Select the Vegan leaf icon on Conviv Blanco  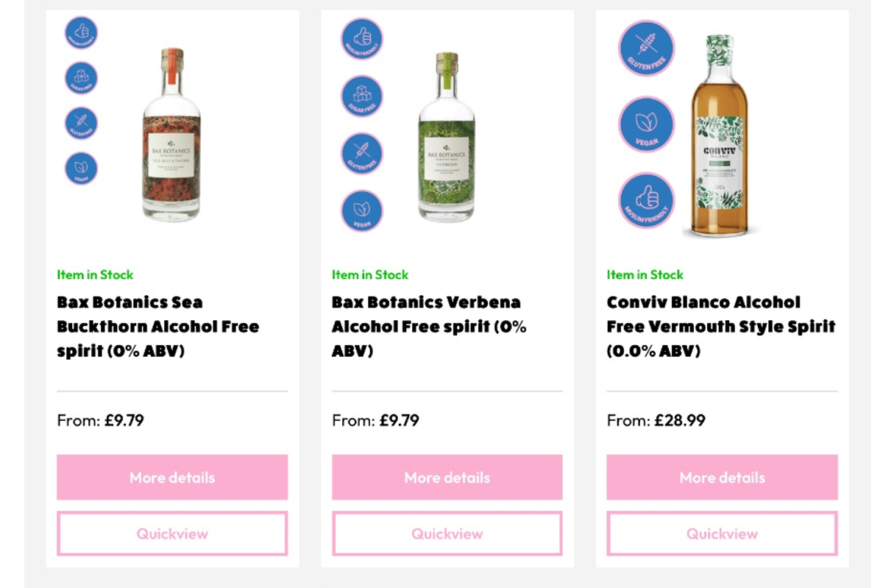645,125
